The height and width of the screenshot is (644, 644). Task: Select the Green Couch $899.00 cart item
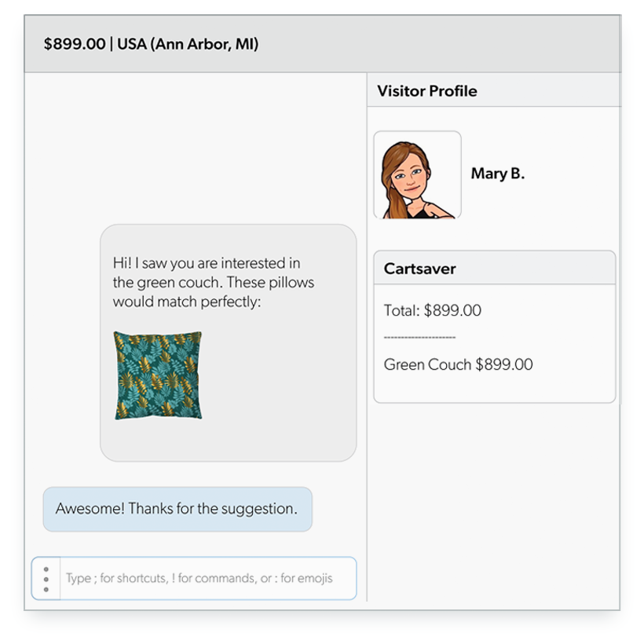click(458, 364)
